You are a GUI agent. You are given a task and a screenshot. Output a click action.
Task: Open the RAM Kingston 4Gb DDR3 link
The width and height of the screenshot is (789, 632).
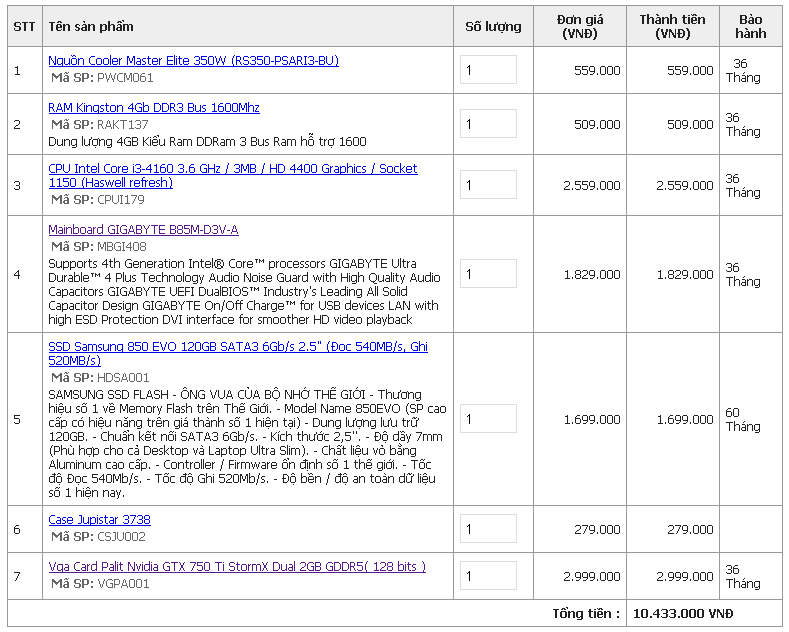click(154, 108)
